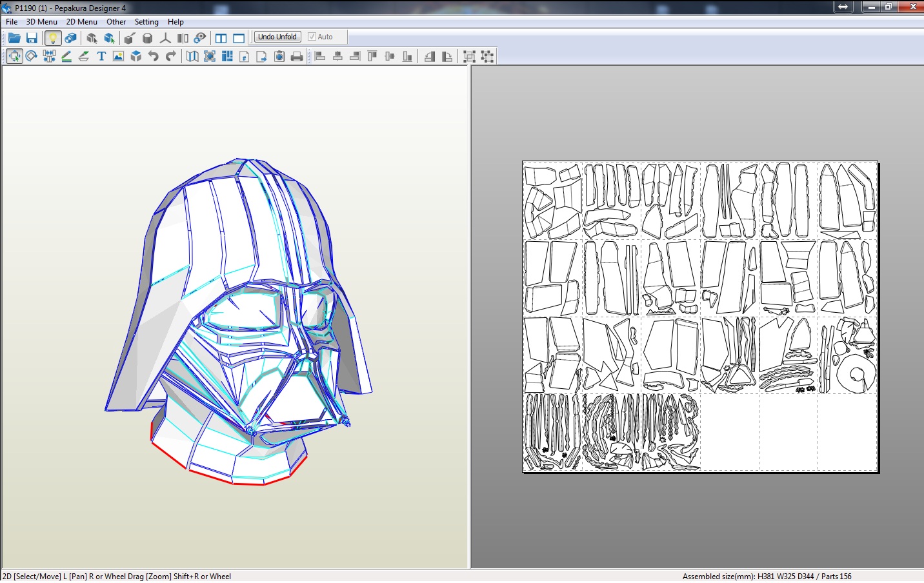The width and height of the screenshot is (924, 583).
Task: Click the Pepakura app icon in title bar
Action: tap(6, 8)
